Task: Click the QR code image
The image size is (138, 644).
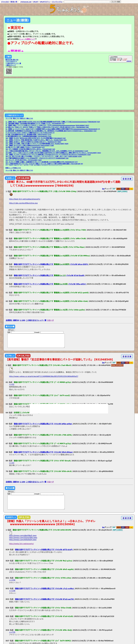Action: click(9, 71)
